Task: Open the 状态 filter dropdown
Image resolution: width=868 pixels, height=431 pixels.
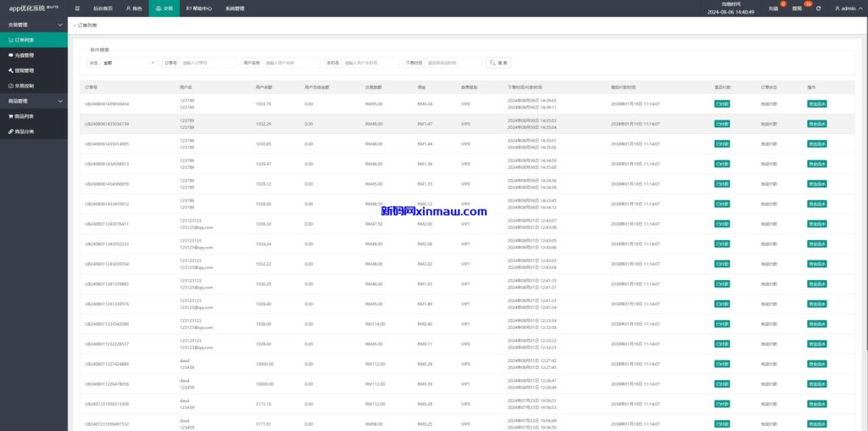Action: (129, 63)
